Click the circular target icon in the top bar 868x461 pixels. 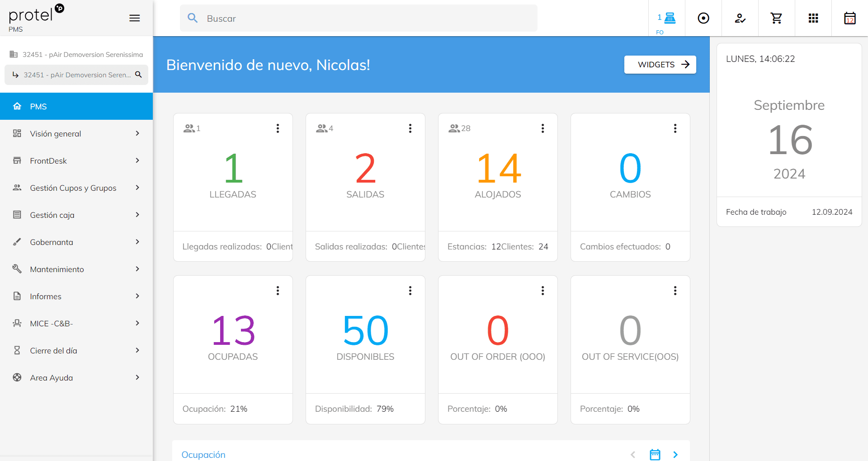click(703, 18)
